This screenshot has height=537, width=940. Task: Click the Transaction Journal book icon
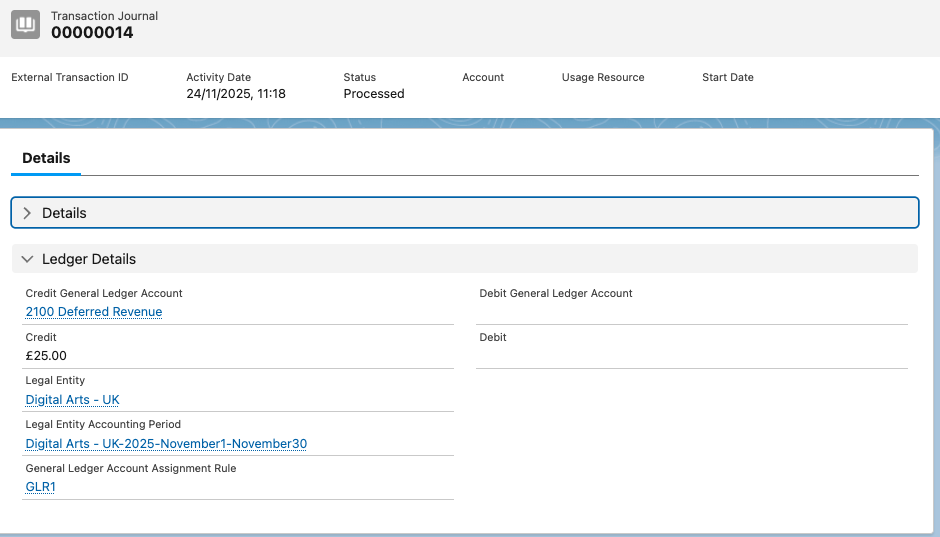[x=26, y=24]
